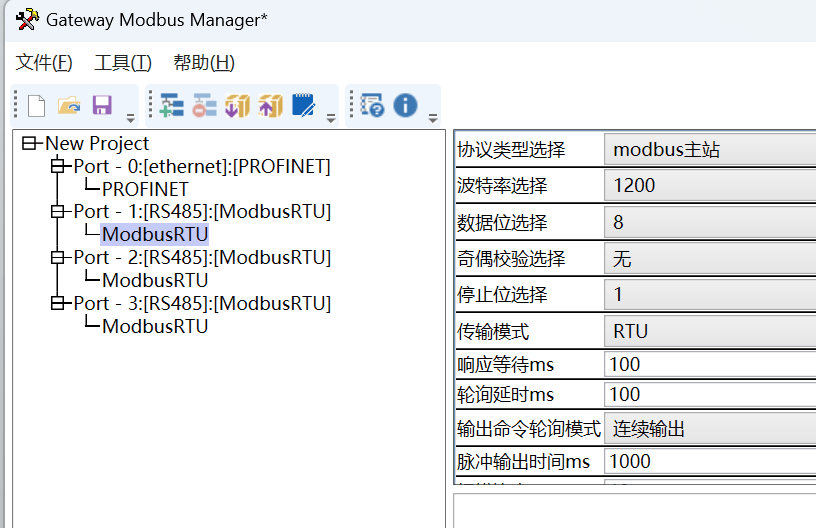Image resolution: width=816 pixels, height=528 pixels.
Task: Open 停止位选择 dropdown showing 1
Action: click(710, 294)
